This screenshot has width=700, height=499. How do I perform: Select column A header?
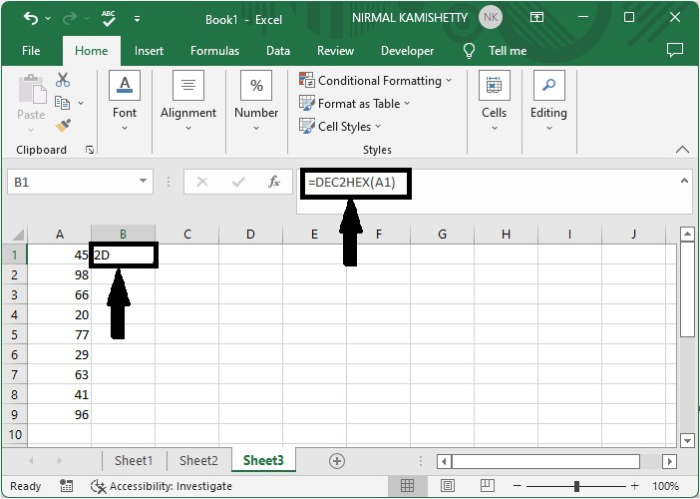[x=59, y=234]
